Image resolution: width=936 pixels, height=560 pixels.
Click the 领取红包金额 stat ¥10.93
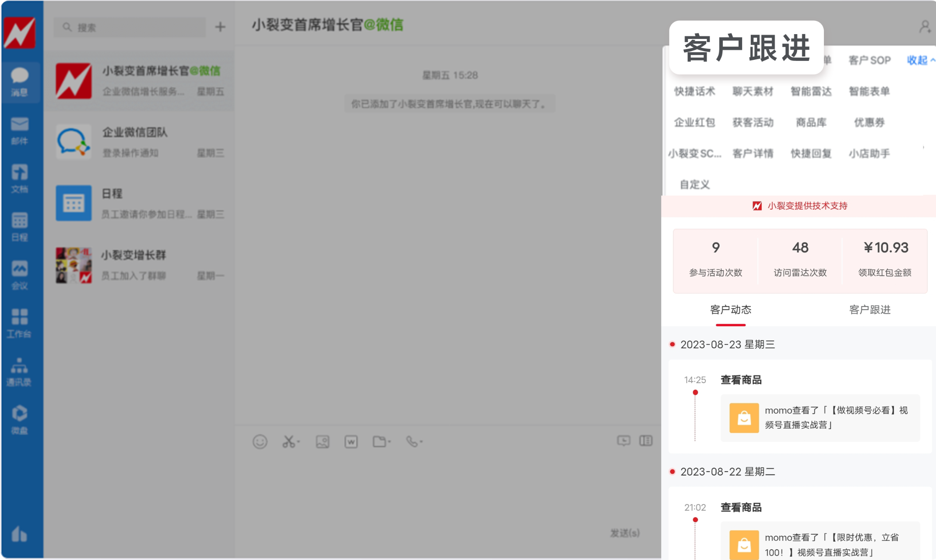coord(885,260)
